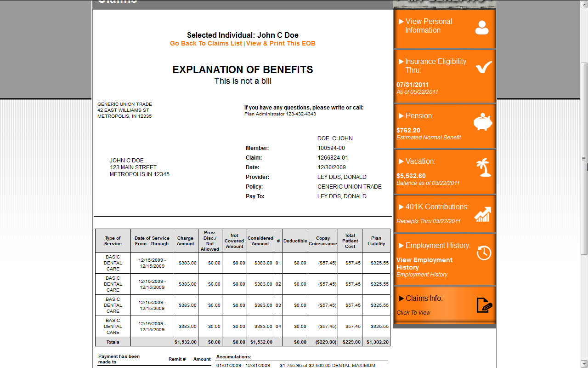588x368 pixels.
Task: Expand the Vacation panel arrow
Action: pyautogui.click(x=401, y=161)
